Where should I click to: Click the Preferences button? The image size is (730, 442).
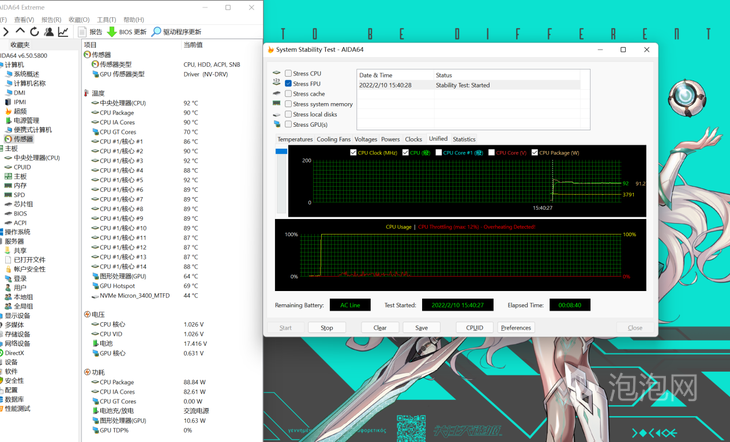(x=516, y=327)
